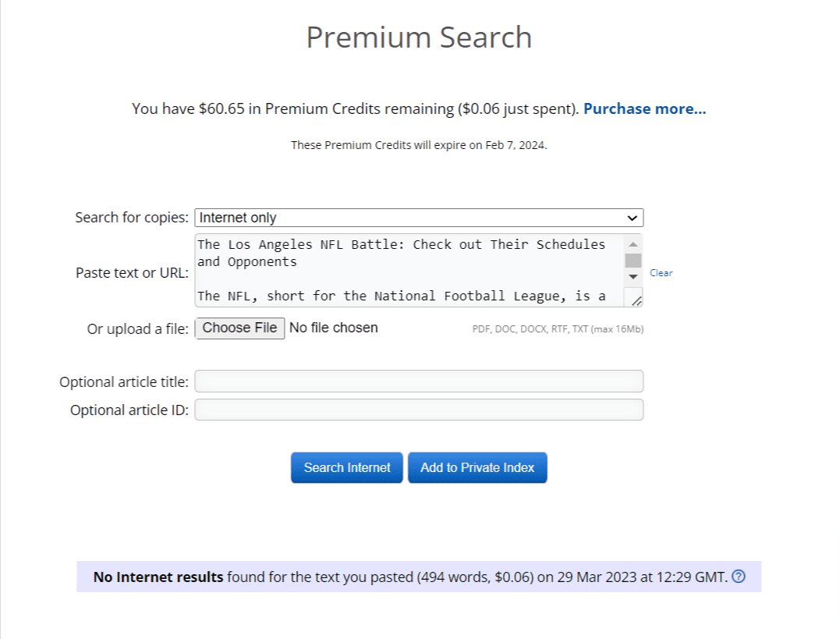Click the "Add to Private Index" button
The image size is (840, 639).
477,467
